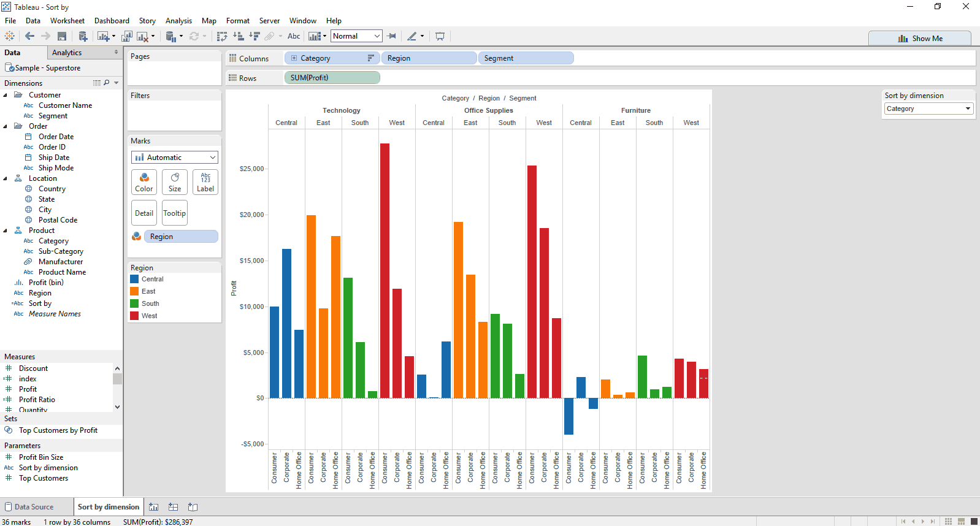
Task: Open the Sort by dimension parameter dropdown
Action: click(928, 109)
